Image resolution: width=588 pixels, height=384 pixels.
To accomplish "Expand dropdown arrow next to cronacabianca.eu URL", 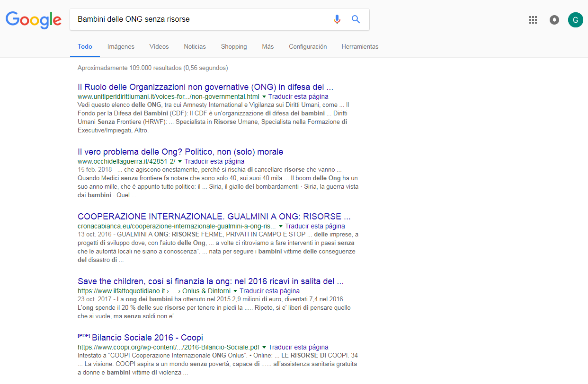I will [281, 226].
